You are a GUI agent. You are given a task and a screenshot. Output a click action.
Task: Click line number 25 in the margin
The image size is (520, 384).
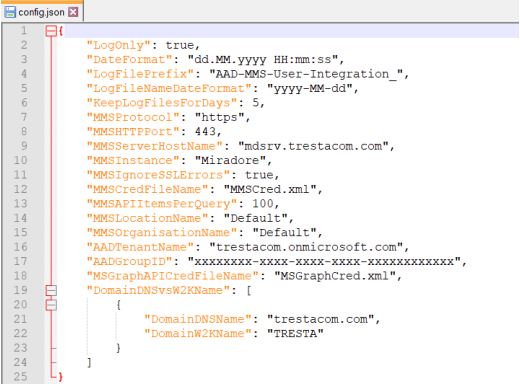tap(20, 376)
